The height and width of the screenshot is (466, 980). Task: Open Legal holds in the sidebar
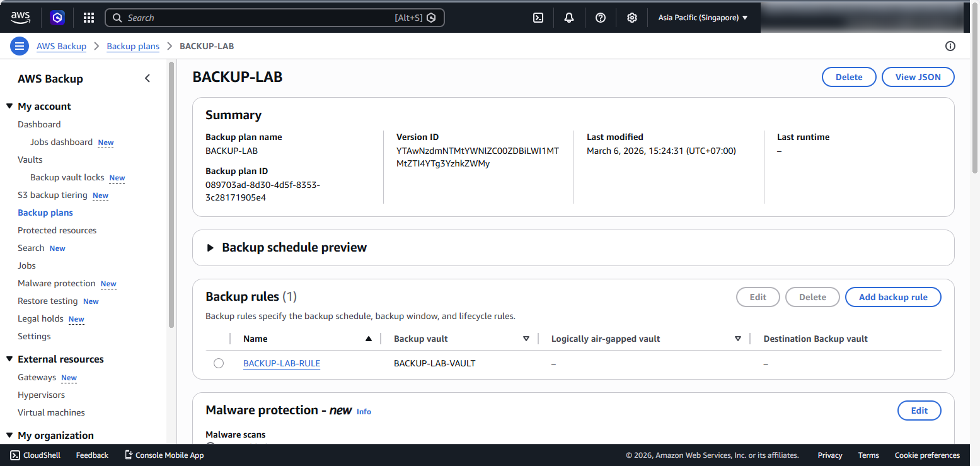point(40,318)
